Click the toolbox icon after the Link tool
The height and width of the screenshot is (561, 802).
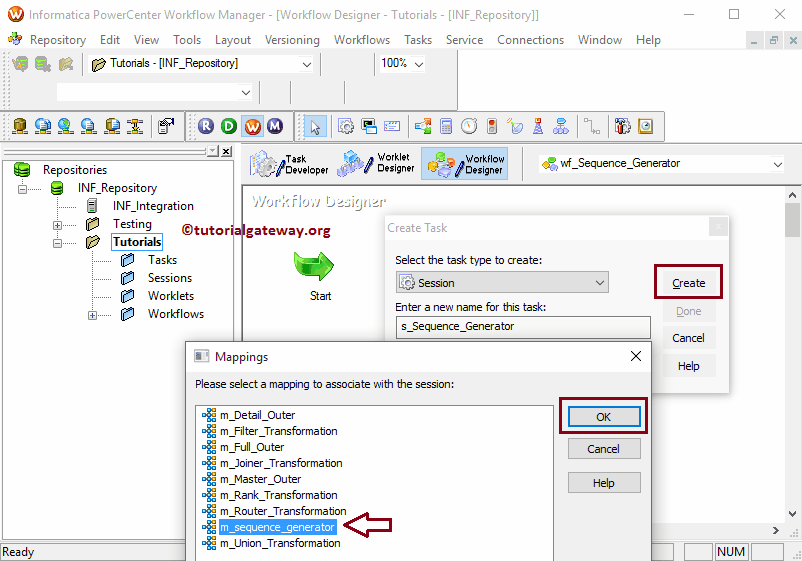pos(622,126)
